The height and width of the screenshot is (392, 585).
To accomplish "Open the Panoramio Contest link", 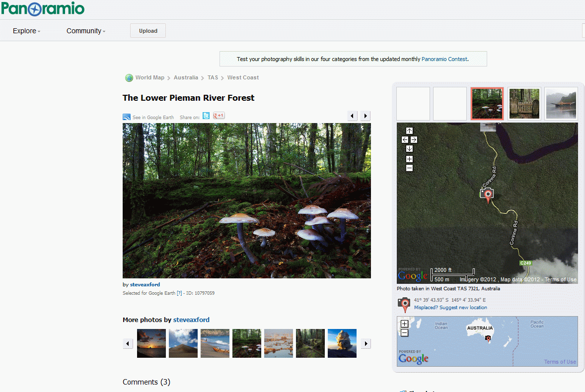I will (444, 59).
